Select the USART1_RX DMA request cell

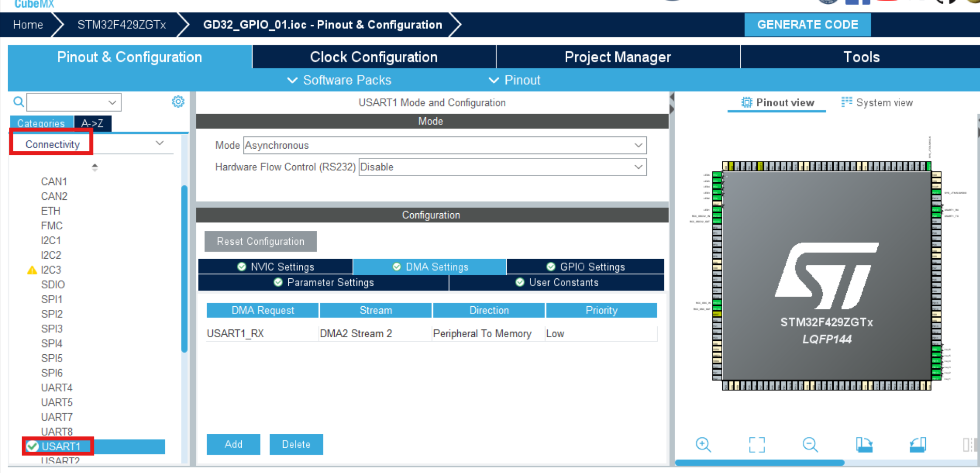[x=262, y=334]
